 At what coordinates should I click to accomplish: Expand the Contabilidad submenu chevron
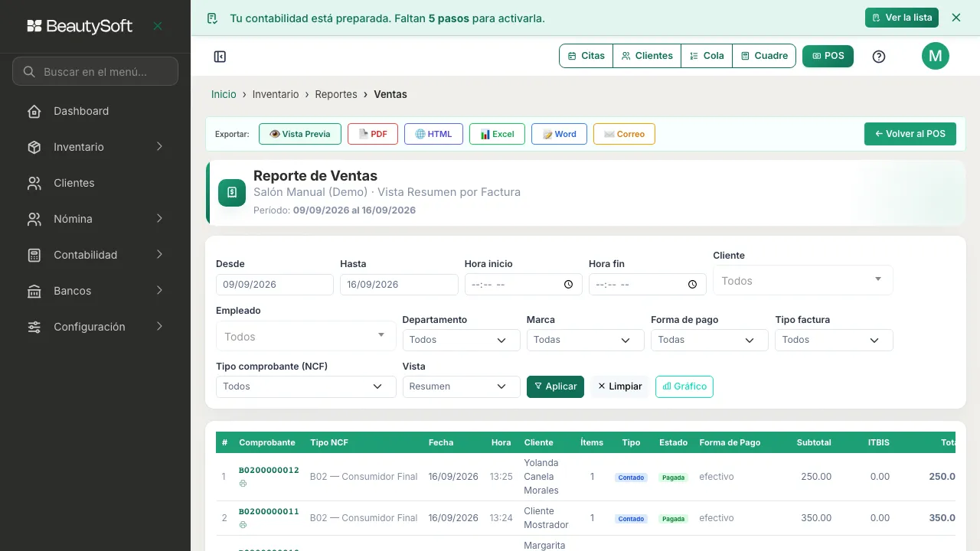click(159, 255)
